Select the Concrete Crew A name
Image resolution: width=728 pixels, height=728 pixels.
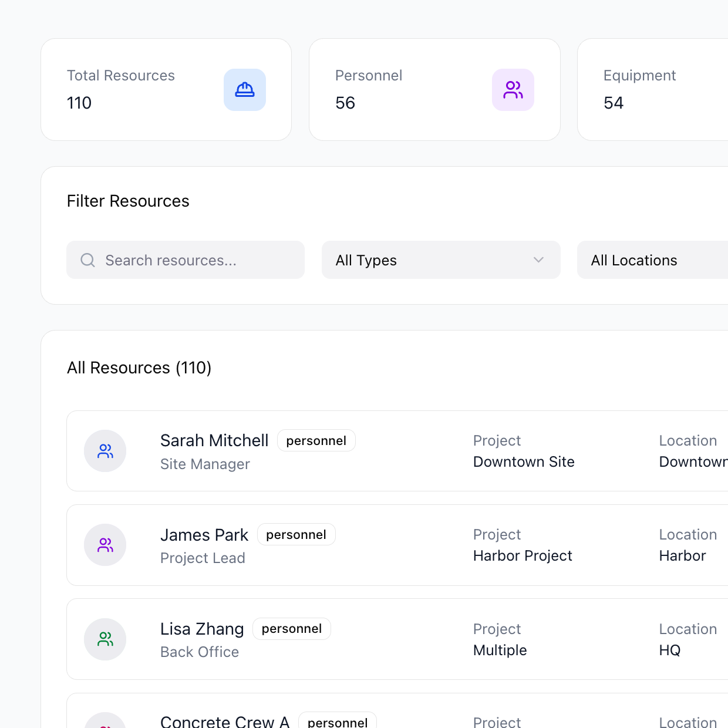tap(225, 722)
